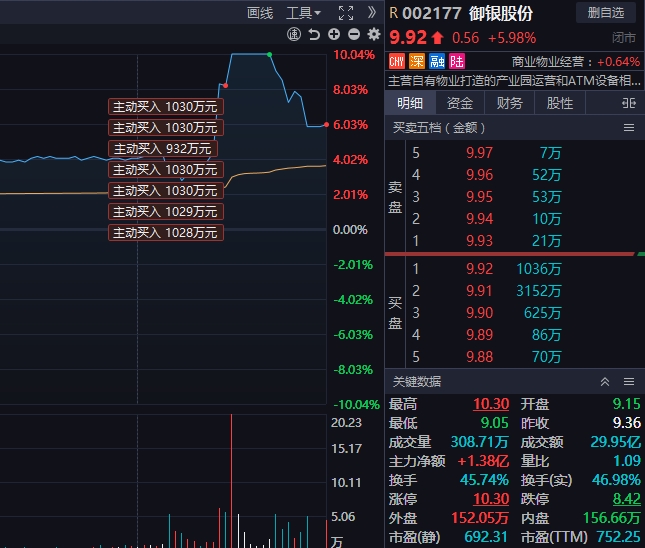Click sell level 3 price 9.95
This screenshot has width=645, height=548.
click(x=479, y=197)
